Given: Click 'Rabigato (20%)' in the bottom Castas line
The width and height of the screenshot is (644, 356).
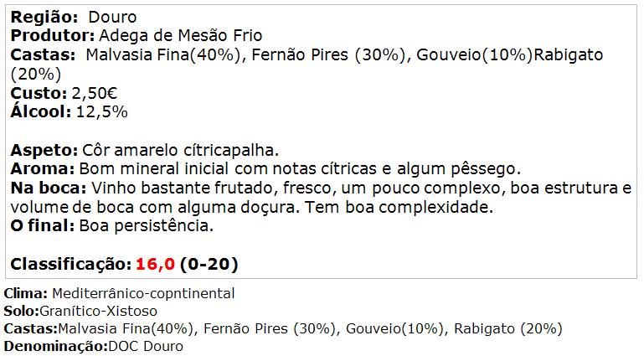Looking at the screenshot, I should coord(508,329).
